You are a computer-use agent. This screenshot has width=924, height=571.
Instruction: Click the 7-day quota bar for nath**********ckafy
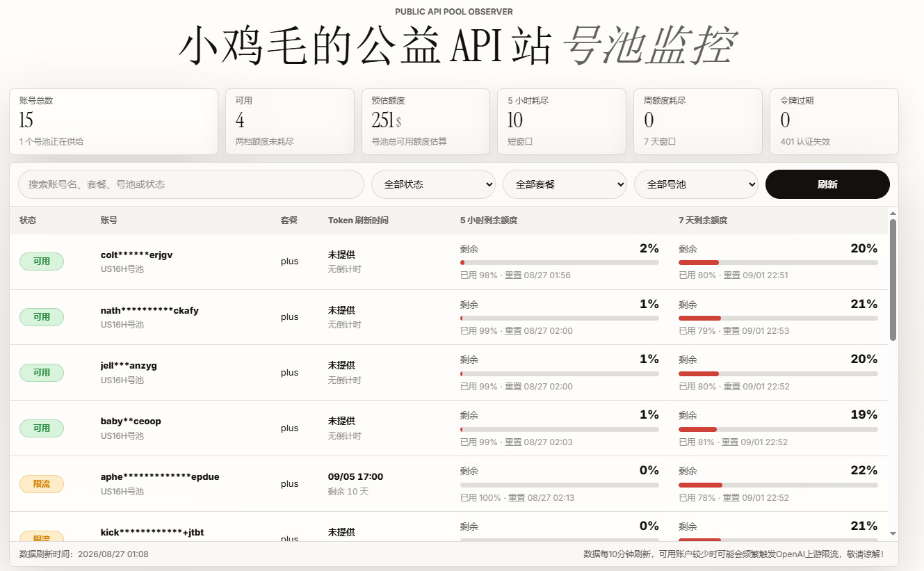[x=778, y=318]
